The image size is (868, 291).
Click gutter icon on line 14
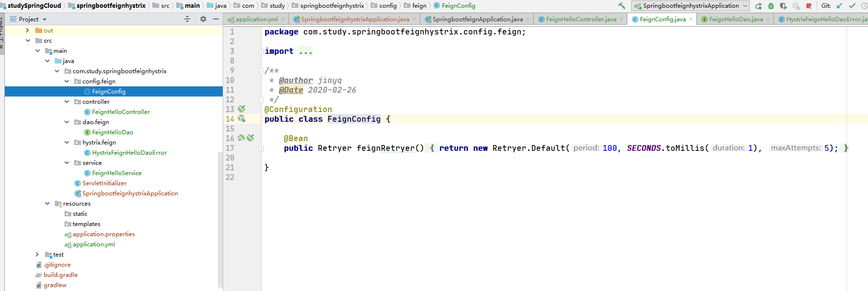(x=242, y=119)
